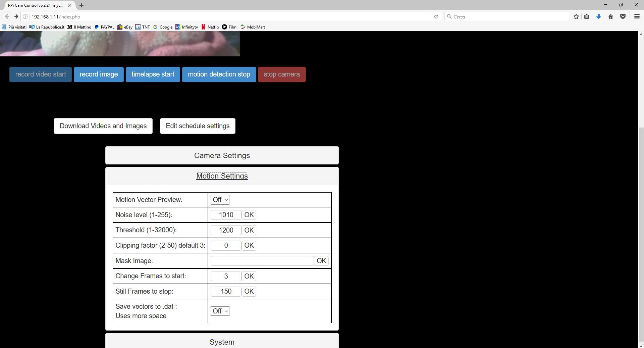Focus the Mask Image text field

[x=262, y=261]
